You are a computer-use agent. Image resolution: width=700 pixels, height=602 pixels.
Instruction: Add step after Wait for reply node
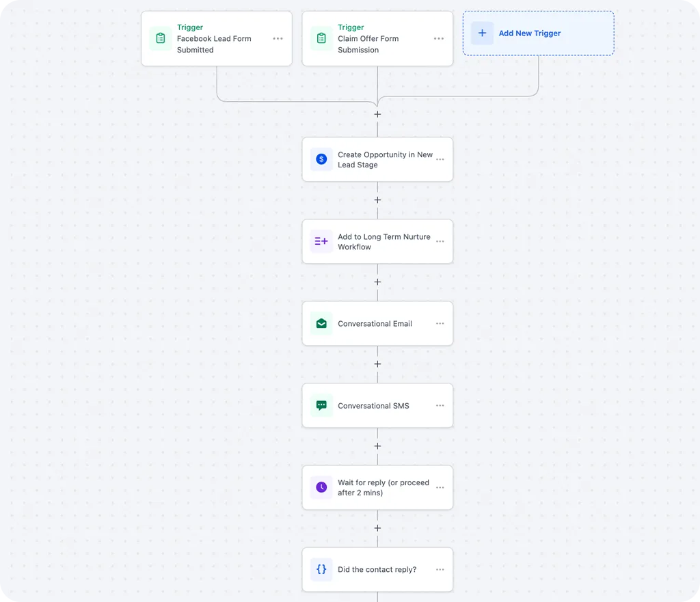(x=377, y=528)
